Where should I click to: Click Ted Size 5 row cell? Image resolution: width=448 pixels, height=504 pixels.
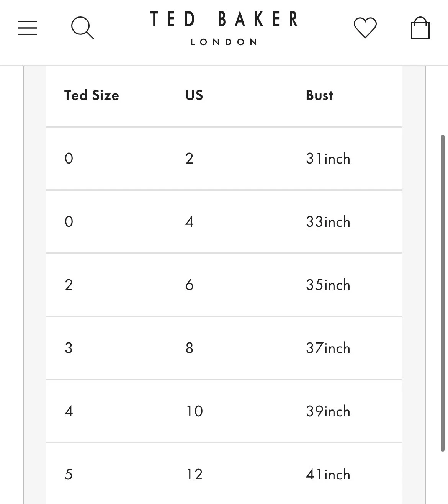(69, 475)
